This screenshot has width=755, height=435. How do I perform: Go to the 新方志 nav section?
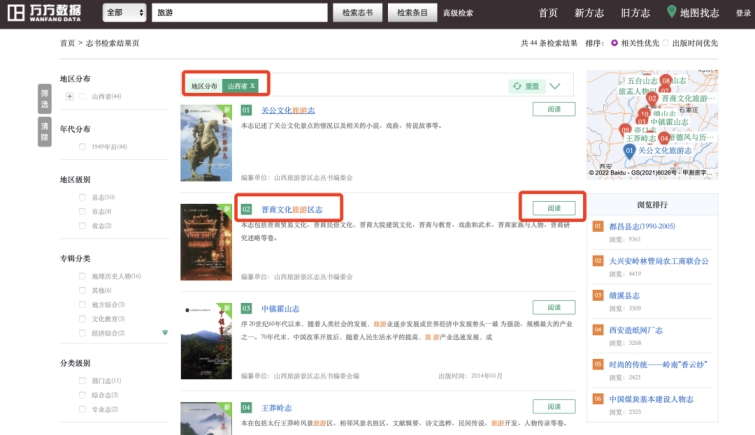(x=590, y=13)
